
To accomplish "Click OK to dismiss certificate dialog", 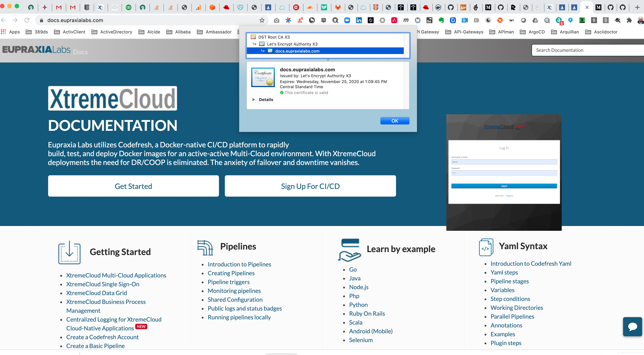I will tap(395, 121).
